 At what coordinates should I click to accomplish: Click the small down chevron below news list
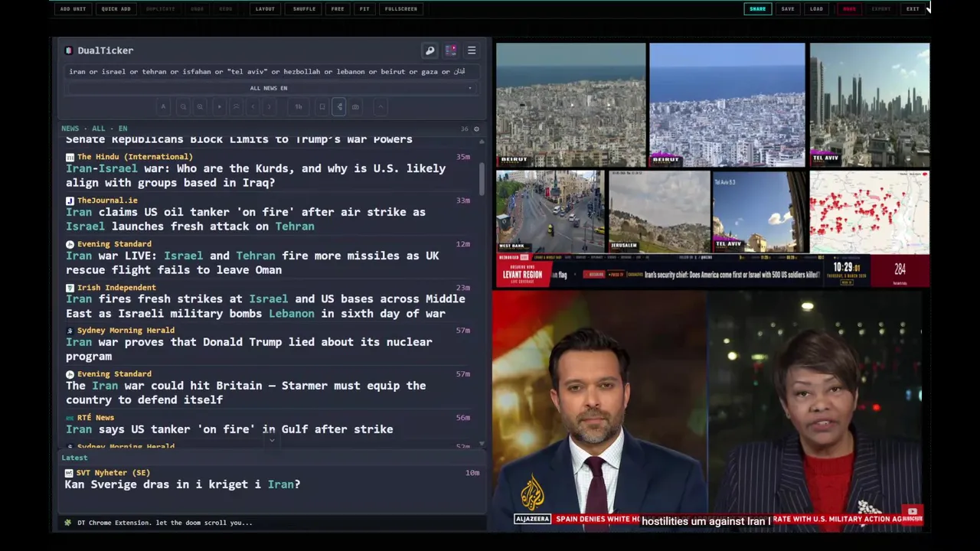(x=271, y=441)
